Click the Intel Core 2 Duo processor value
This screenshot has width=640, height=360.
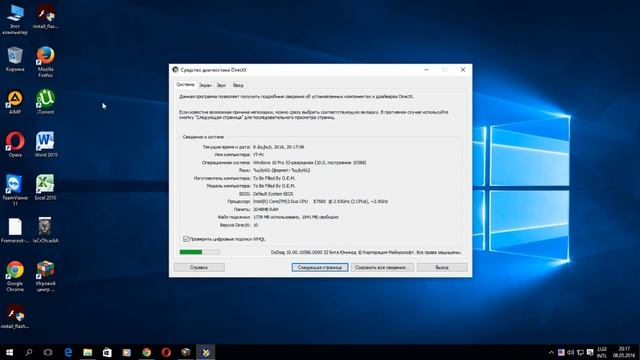(x=320, y=202)
